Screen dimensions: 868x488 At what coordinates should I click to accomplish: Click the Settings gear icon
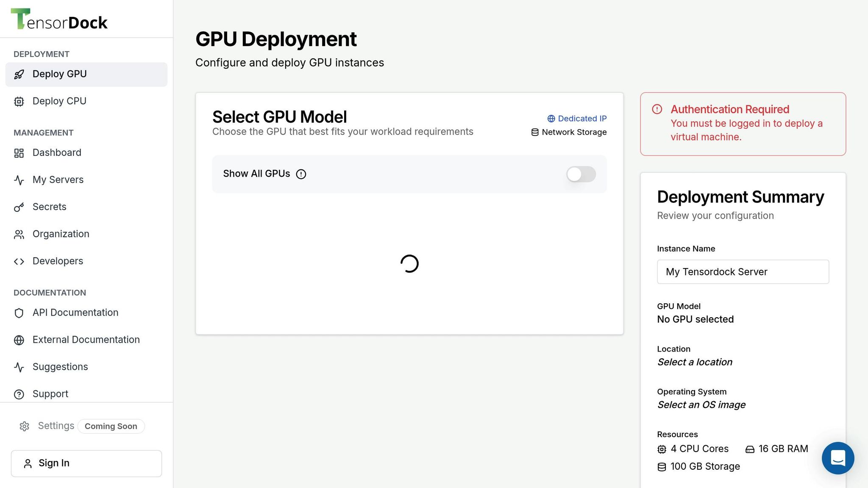coord(25,426)
